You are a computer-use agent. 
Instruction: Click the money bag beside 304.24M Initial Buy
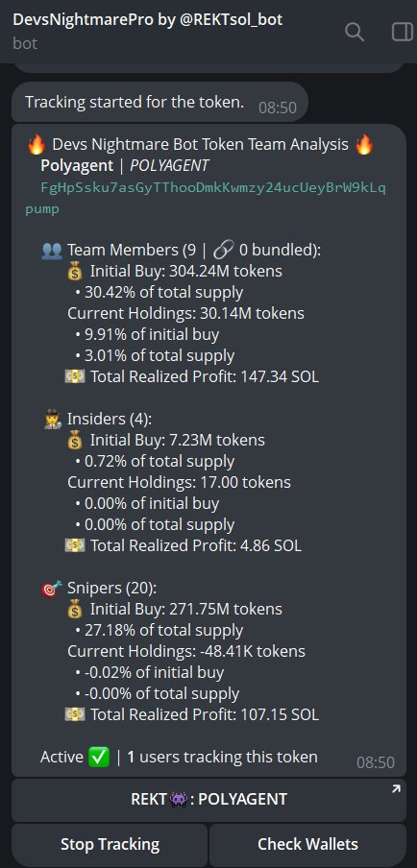click(x=75, y=271)
